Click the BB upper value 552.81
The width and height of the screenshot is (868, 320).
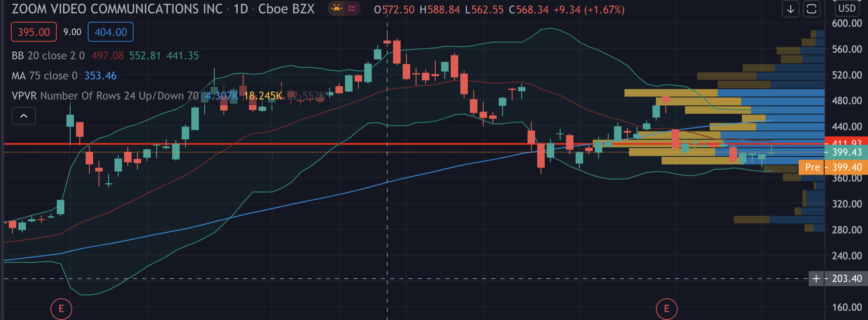(x=145, y=56)
